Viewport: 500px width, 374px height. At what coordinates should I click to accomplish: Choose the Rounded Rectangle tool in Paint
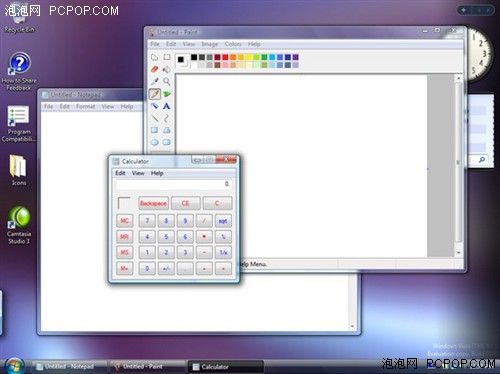tap(167, 143)
